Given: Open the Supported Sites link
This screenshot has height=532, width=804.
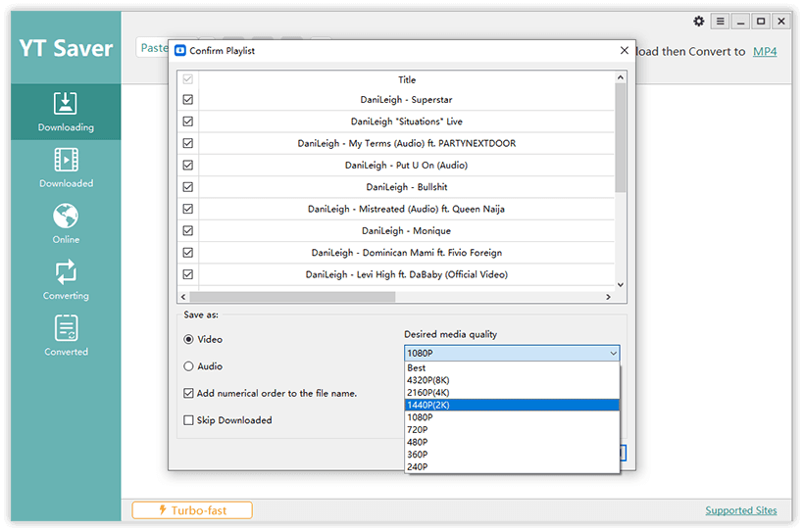Looking at the screenshot, I should [x=741, y=510].
